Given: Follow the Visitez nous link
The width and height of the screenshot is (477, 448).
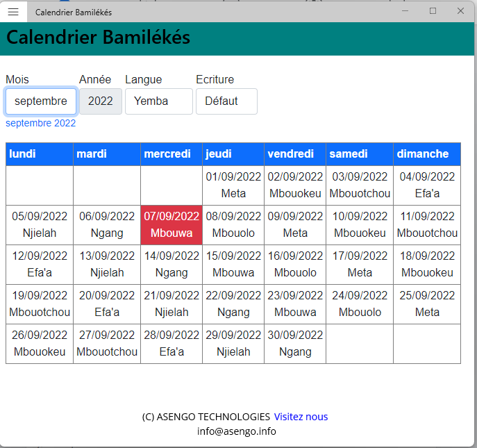Looking at the screenshot, I should click(x=301, y=417).
